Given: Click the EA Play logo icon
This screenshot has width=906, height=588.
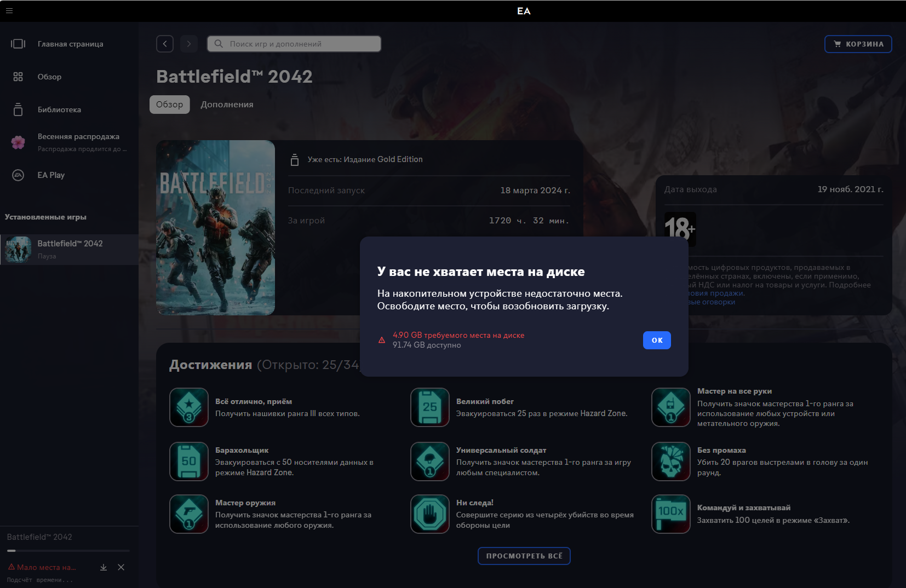Looking at the screenshot, I should point(18,175).
